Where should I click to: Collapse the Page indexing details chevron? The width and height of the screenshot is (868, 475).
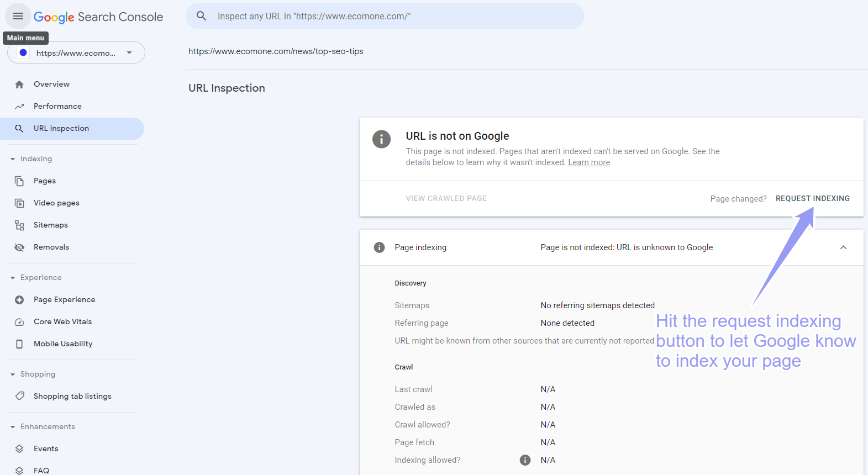tap(843, 247)
